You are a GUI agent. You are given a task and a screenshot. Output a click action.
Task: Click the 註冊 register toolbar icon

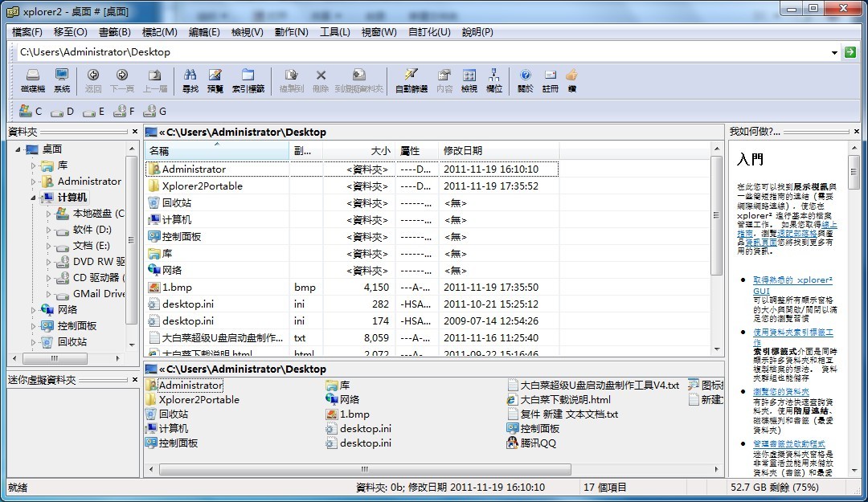(x=550, y=80)
